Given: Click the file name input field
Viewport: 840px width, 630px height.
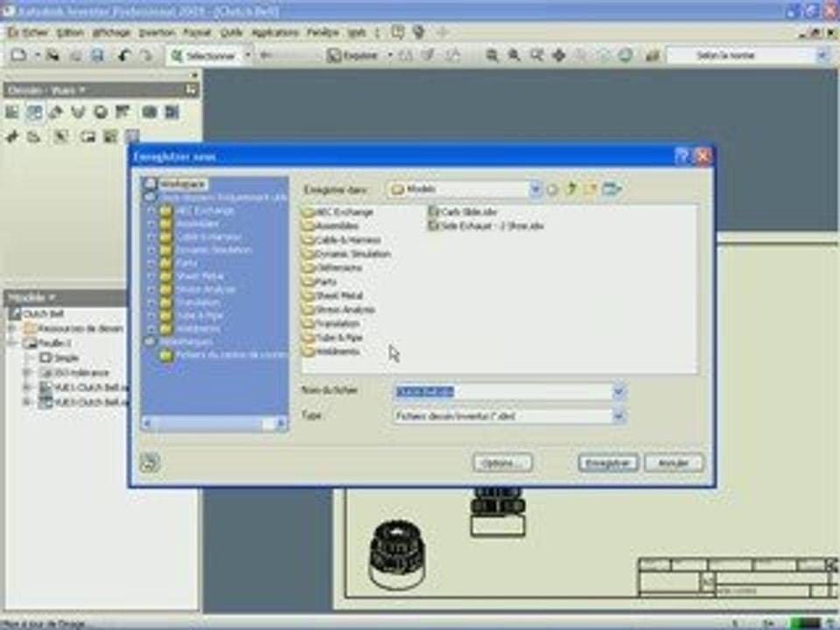Looking at the screenshot, I should tap(504, 392).
